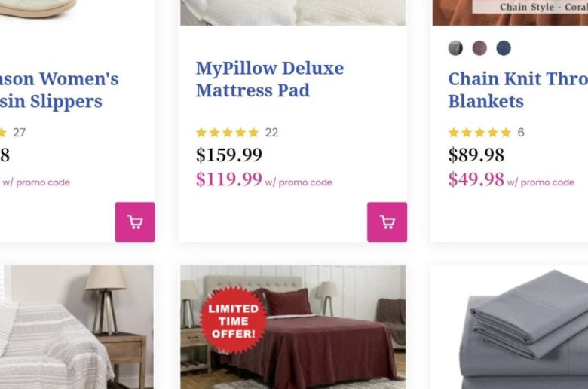The width and height of the screenshot is (588, 389).
Task: Choose the mauve pink color swatch
Action: point(479,48)
